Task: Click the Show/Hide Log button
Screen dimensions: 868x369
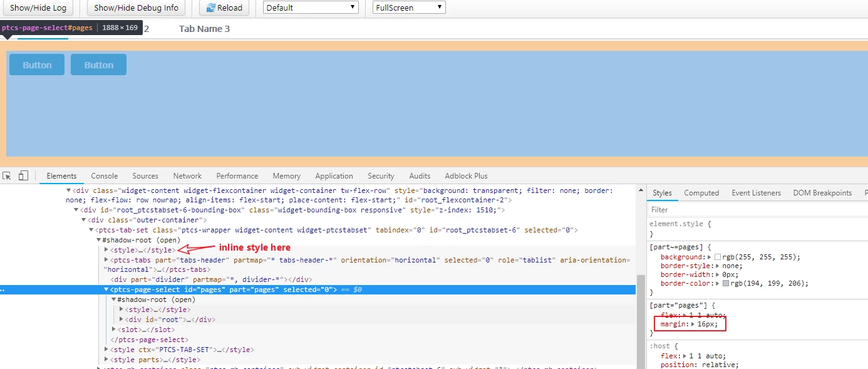Action: tap(38, 8)
